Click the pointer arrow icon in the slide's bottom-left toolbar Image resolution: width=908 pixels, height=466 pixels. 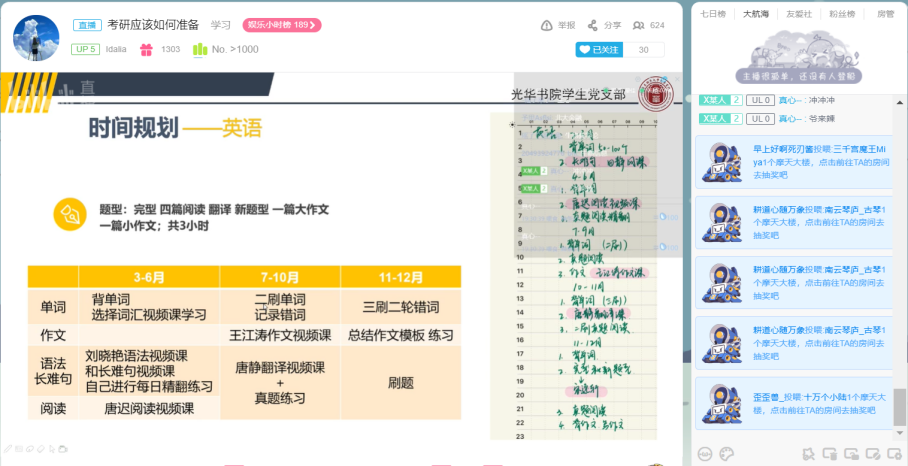(52, 448)
